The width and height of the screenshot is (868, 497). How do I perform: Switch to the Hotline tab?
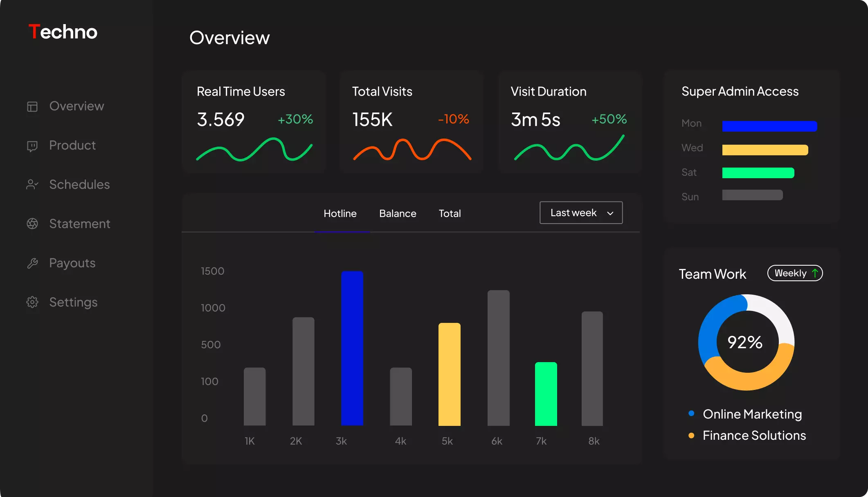(340, 213)
